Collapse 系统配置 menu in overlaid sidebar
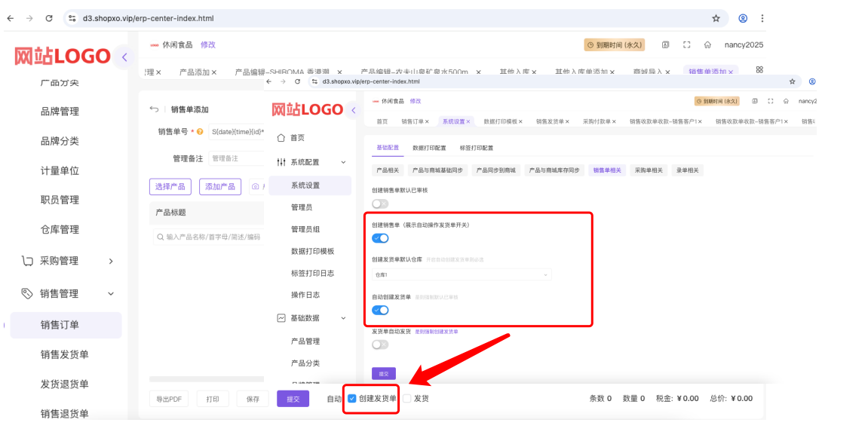Image resolution: width=868 pixels, height=438 pixels. [311, 162]
